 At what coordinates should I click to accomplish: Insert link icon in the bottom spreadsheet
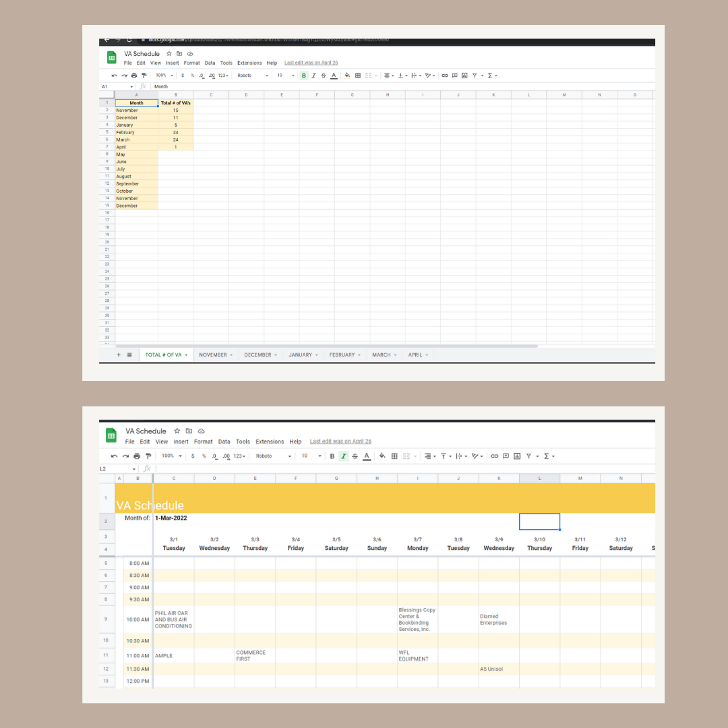click(x=495, y=456)
